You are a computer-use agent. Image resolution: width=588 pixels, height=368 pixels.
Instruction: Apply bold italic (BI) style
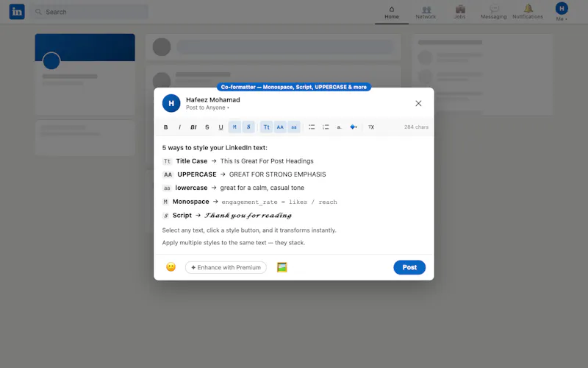(193, 127)
